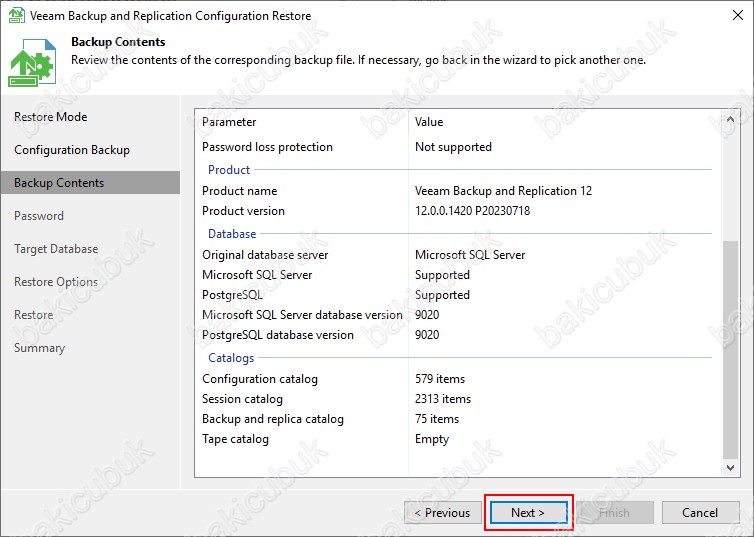Select Microsoft SQL Server database version row
The image size is (754, 537).
457,315
